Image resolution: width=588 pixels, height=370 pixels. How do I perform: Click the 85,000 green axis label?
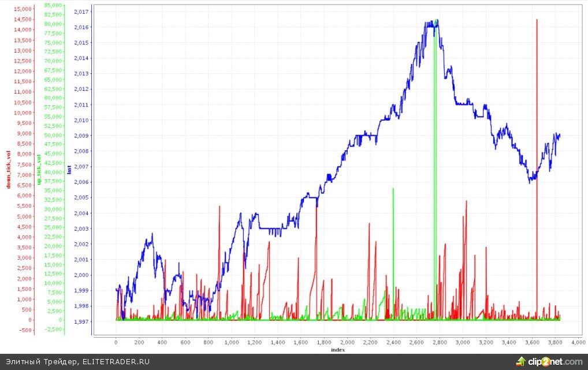tap(53, 5)
